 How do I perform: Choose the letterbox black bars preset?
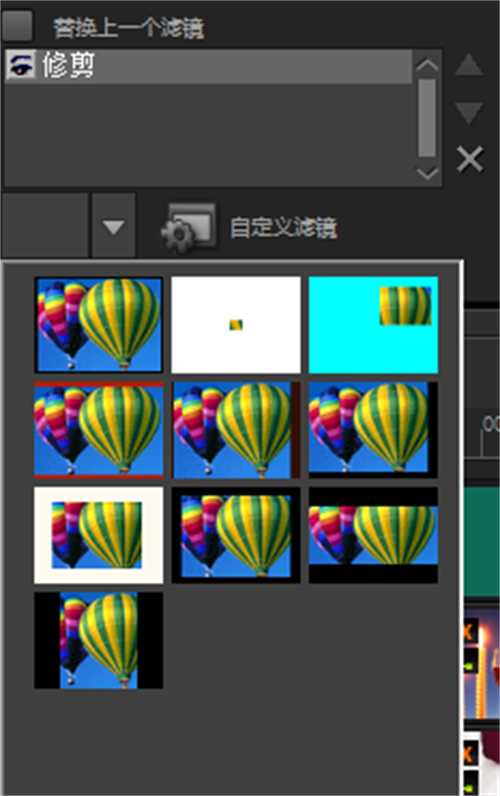(373, 536)
